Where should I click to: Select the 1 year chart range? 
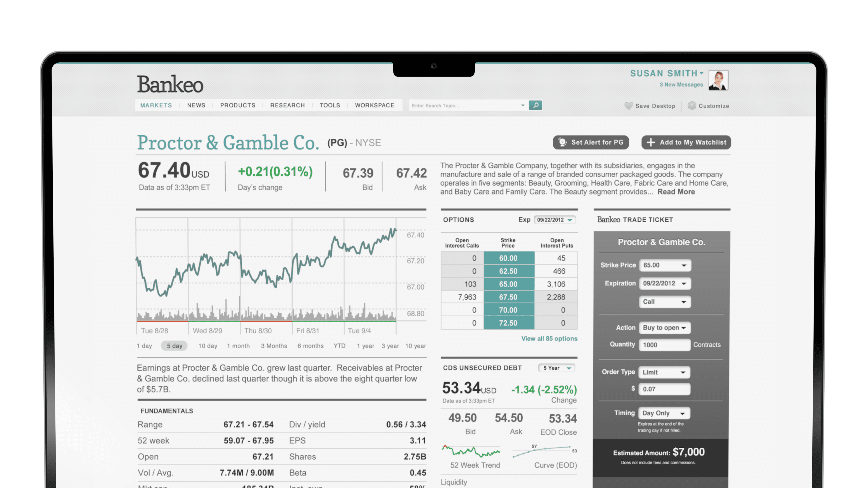(366, 346)
